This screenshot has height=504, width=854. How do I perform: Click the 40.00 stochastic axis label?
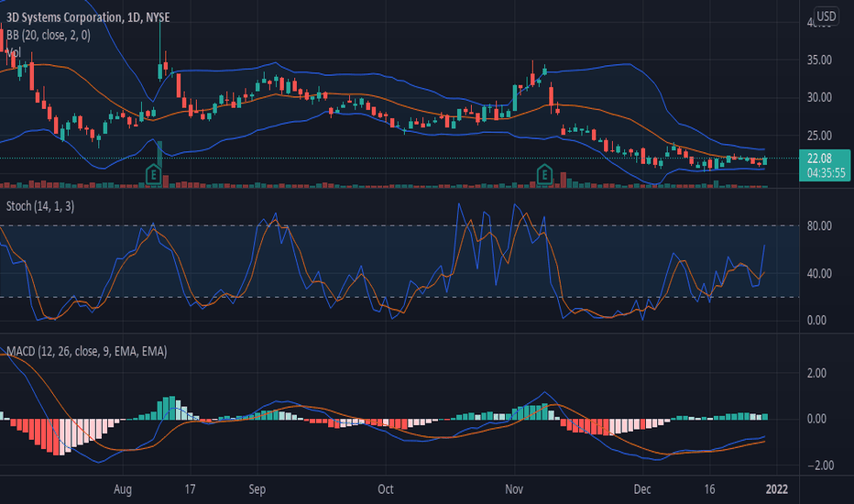click(x=819, y=273)
